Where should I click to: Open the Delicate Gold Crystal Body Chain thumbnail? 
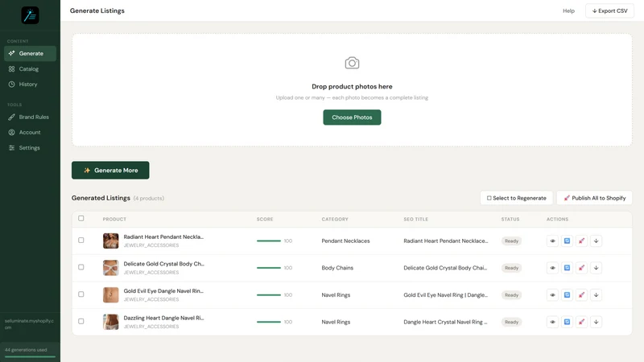110,268
